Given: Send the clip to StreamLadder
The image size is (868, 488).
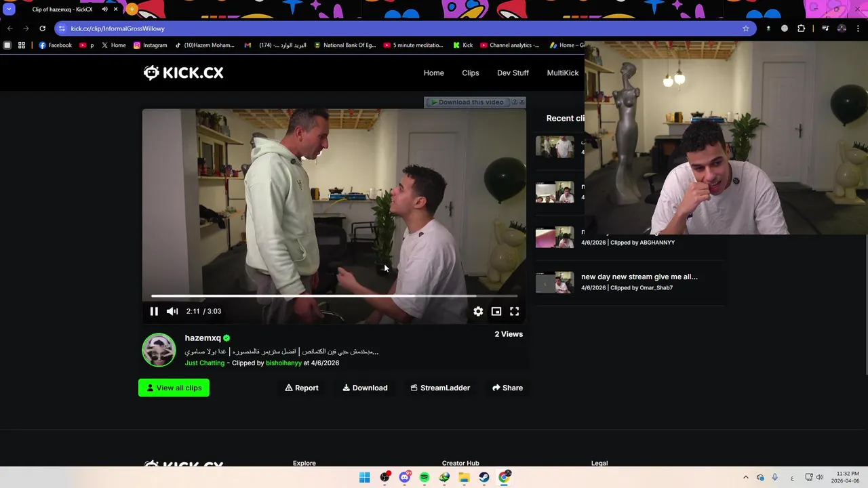Looking at the screenshot, I should 440,388.
